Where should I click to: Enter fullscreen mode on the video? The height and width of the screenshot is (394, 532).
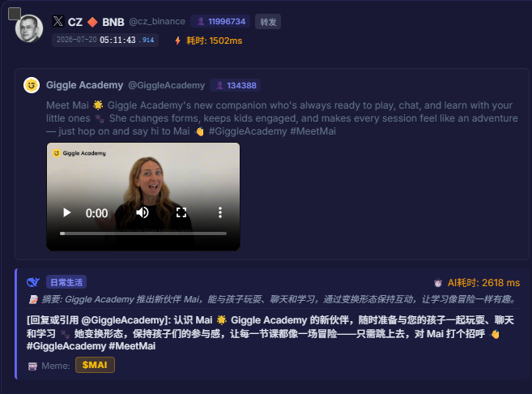[x=181, y=212]
